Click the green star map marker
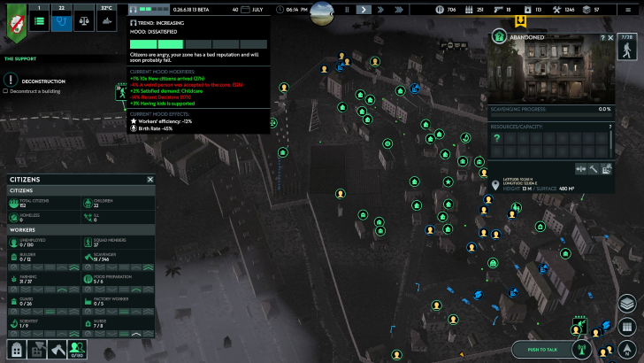This screenshot has height=363, width=644. point(448,181)
